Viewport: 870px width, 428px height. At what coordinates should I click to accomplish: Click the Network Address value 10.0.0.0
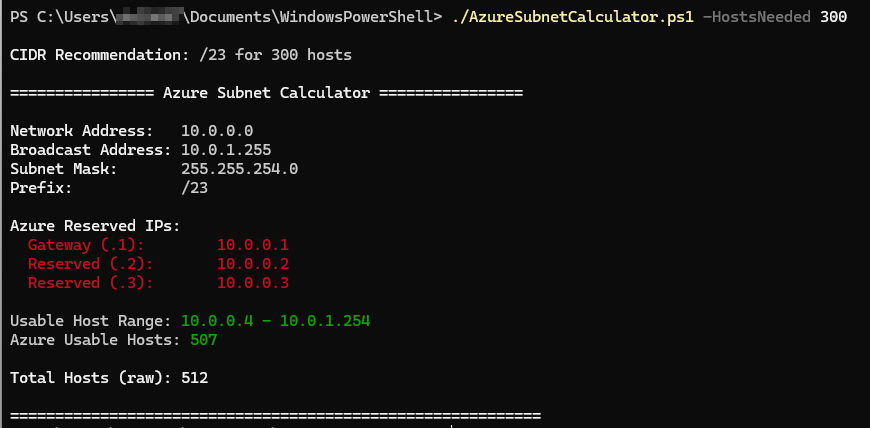pyautogui.click(x=217, y=131)
